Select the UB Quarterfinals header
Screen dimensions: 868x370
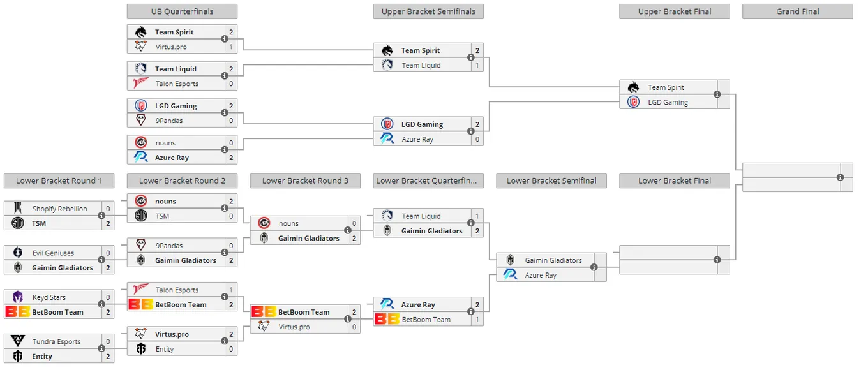click(x=182, y=11)
